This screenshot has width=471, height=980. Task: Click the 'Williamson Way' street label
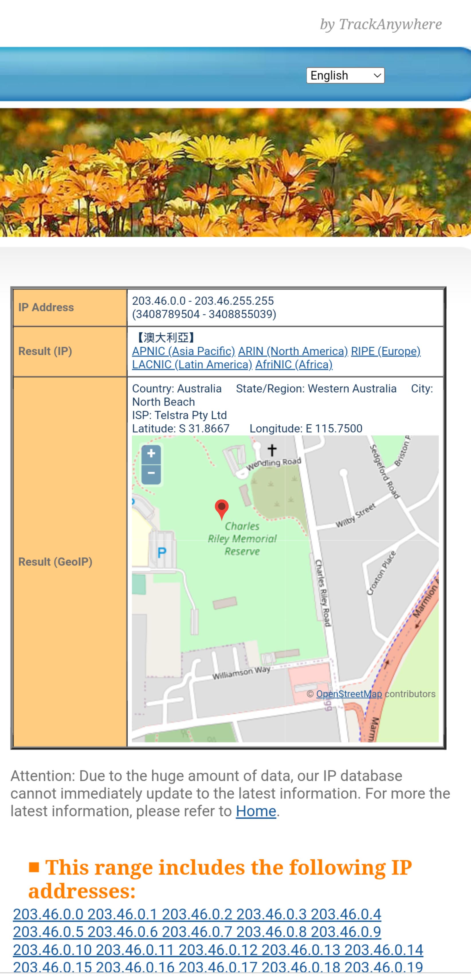click(x=241, y=673)
